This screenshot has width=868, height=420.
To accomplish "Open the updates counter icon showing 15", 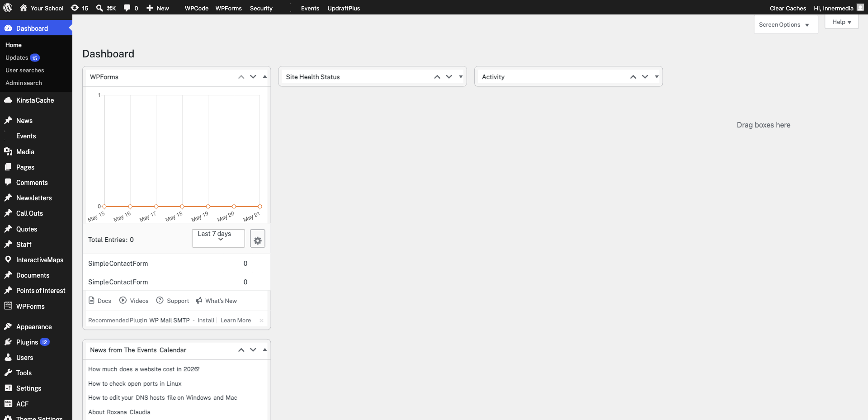I will tap(75, 8).
